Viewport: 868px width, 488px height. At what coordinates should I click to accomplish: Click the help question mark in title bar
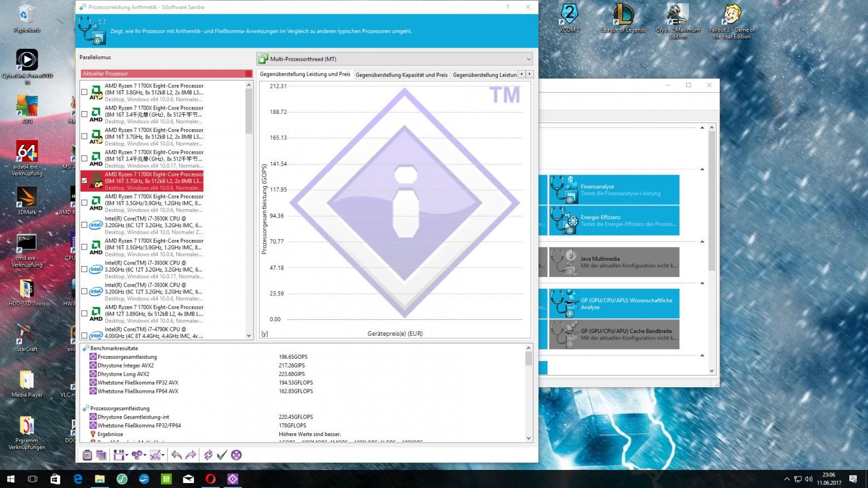pos(507,7)
